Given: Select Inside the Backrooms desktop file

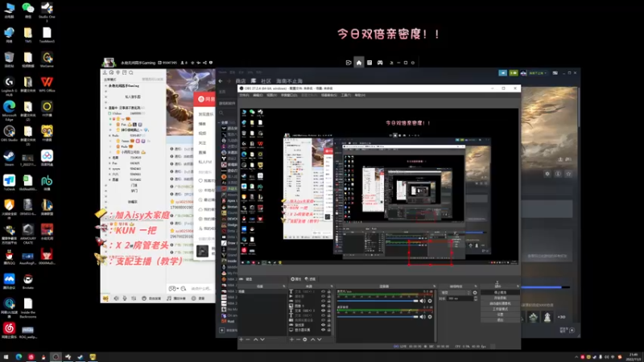Looking at the screenshot, I should point(28,308).
